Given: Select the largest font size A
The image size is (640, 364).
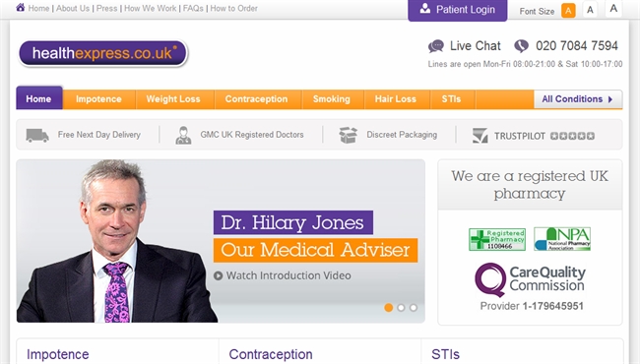Looking at the screenshot, I should 613,9.
